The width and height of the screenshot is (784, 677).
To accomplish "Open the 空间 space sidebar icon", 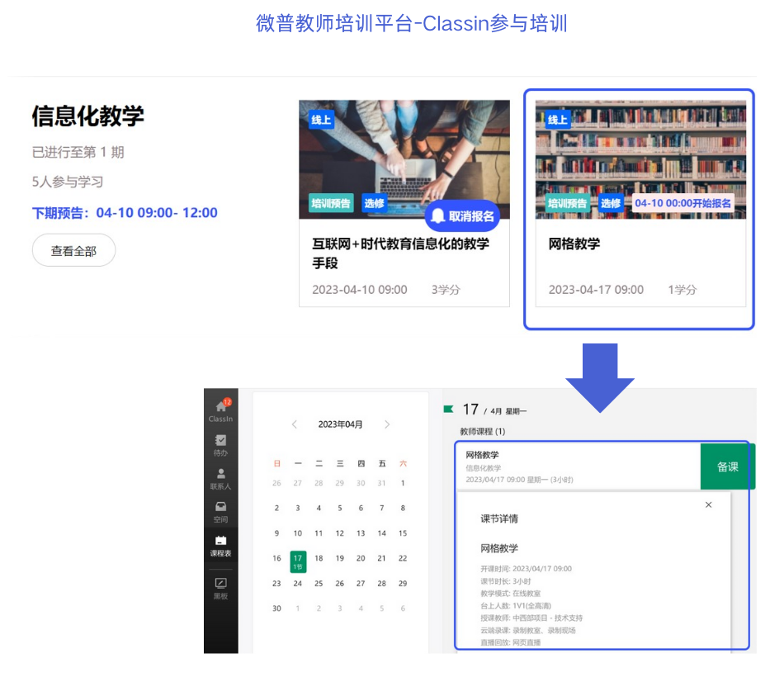I will pyautogui.click(x=220, y=513).
